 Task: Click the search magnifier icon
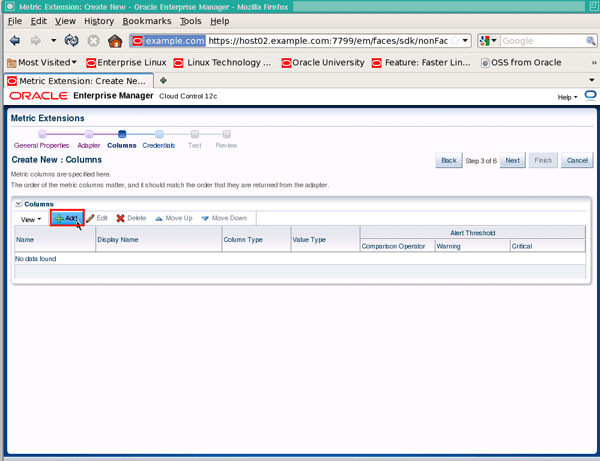tap(590, 41)
